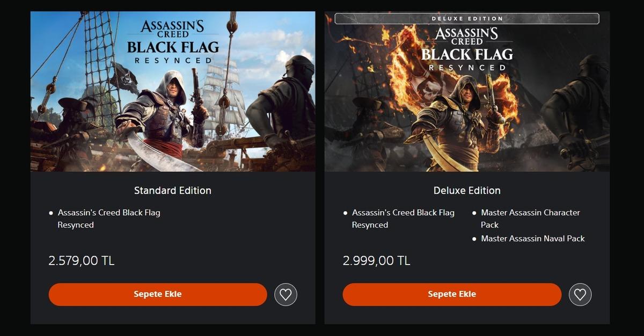Click the Black Flag Resynced logo on Deluxe cover

467,49
